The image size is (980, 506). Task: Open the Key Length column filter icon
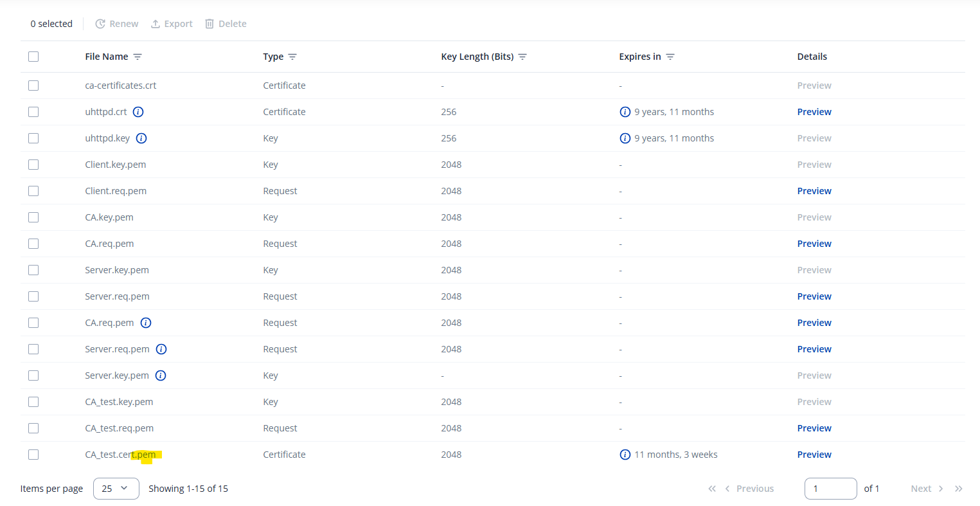tap(522, 57)
